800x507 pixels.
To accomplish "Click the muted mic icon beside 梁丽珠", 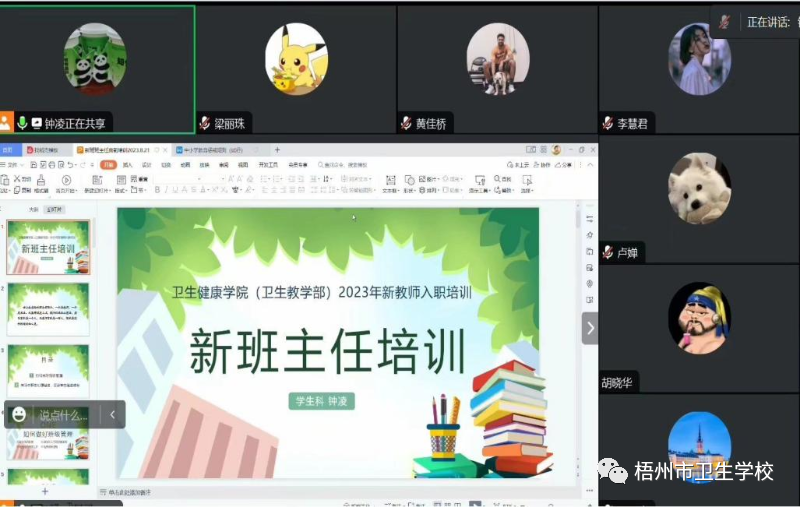I will click(x=205, y=123).
